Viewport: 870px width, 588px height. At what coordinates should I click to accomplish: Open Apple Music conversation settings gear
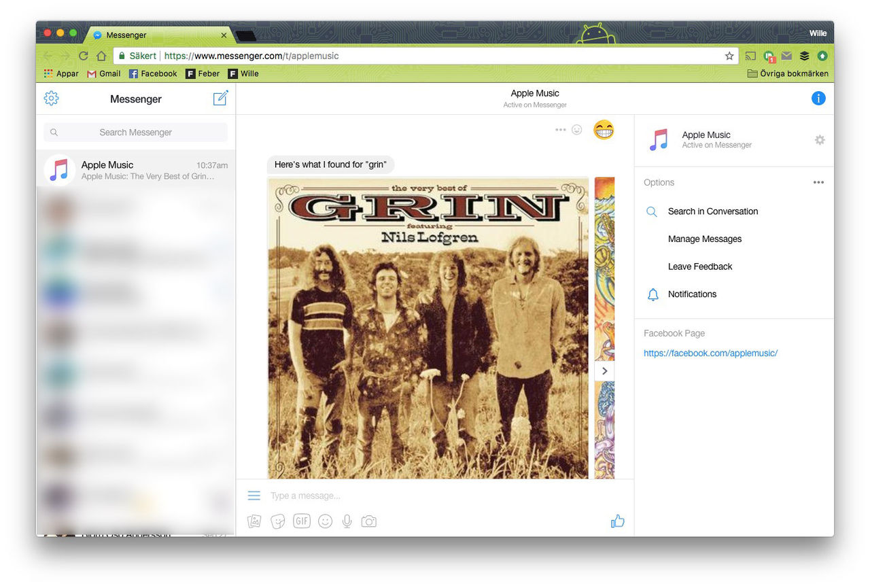[x=820, y=140]
